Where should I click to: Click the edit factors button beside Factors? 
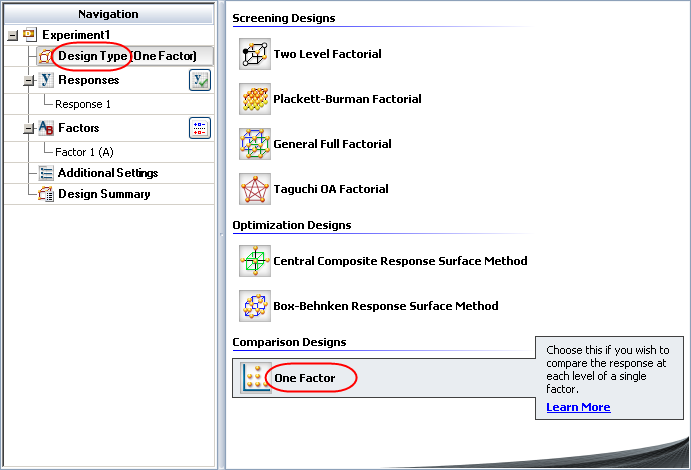pos(200,128)
